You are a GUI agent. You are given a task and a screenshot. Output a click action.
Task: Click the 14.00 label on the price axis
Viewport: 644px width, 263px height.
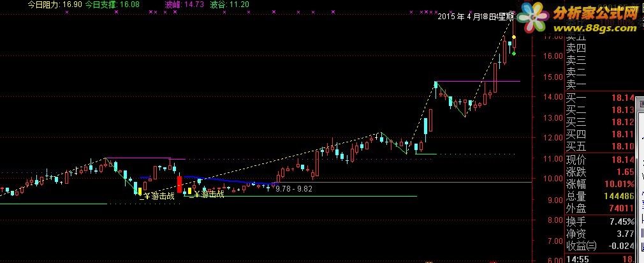tap(552, 97)
